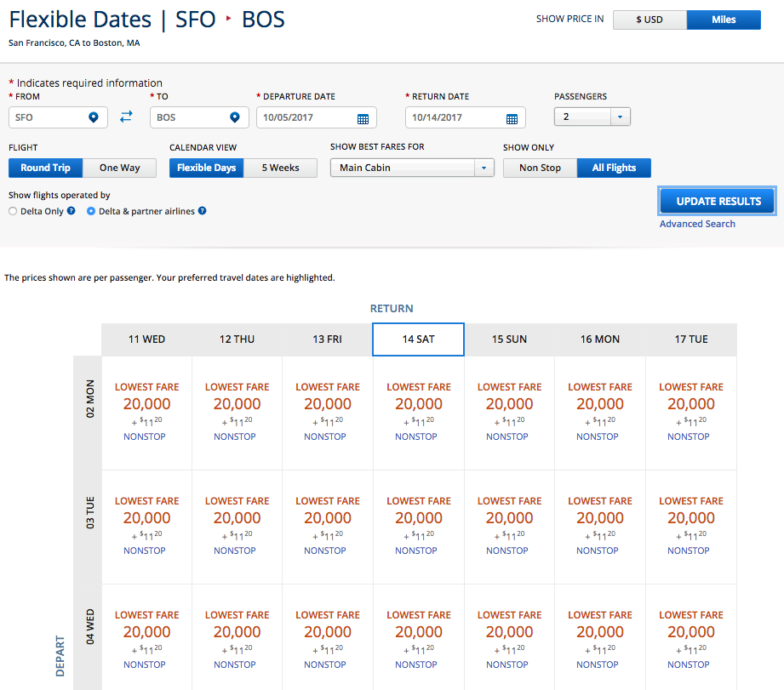Show only Non Stop flights
784x690 pixels.
(x=540, y=168)
